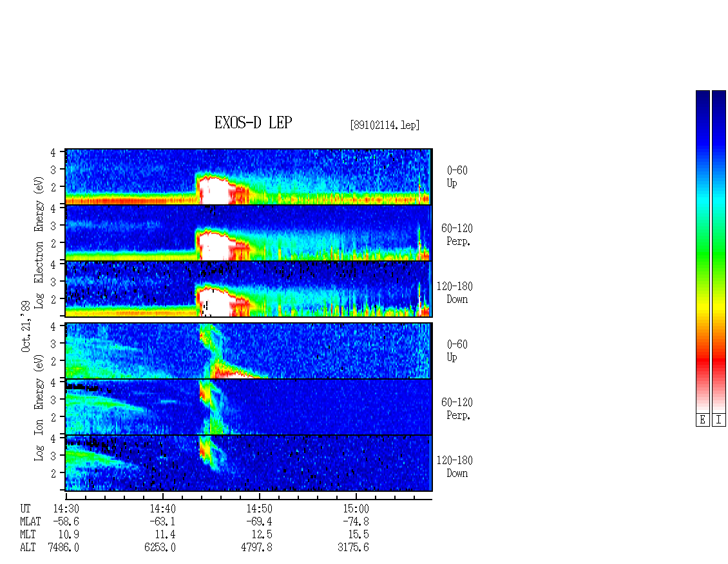Click the 14:50 UT time label
The width and height of the screenshot is (728, 564).
tap(259, 509)
